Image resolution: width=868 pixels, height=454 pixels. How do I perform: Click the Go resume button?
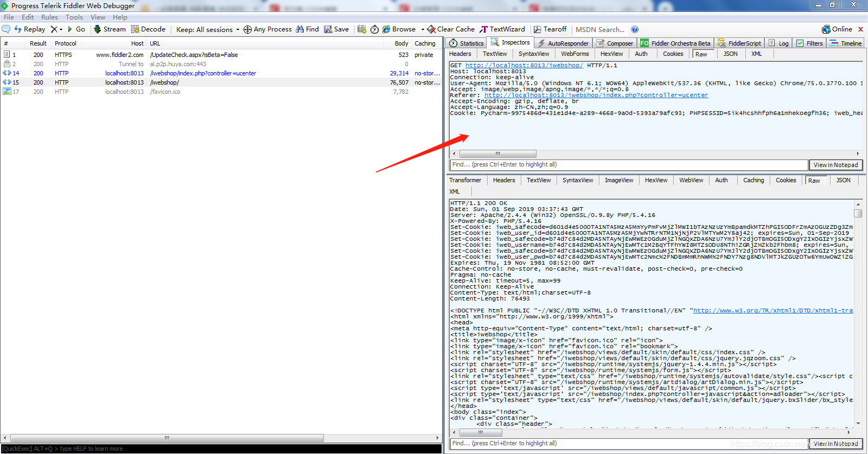76,29
